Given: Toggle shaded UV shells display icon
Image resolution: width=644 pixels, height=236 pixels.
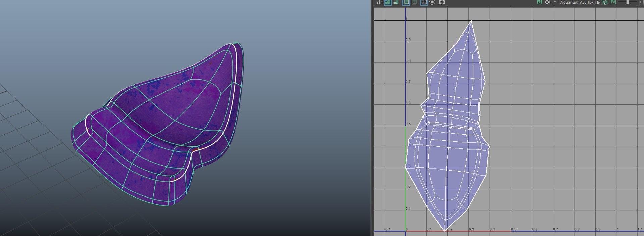Looking at the screenshot, I should (x=388, y=2).
